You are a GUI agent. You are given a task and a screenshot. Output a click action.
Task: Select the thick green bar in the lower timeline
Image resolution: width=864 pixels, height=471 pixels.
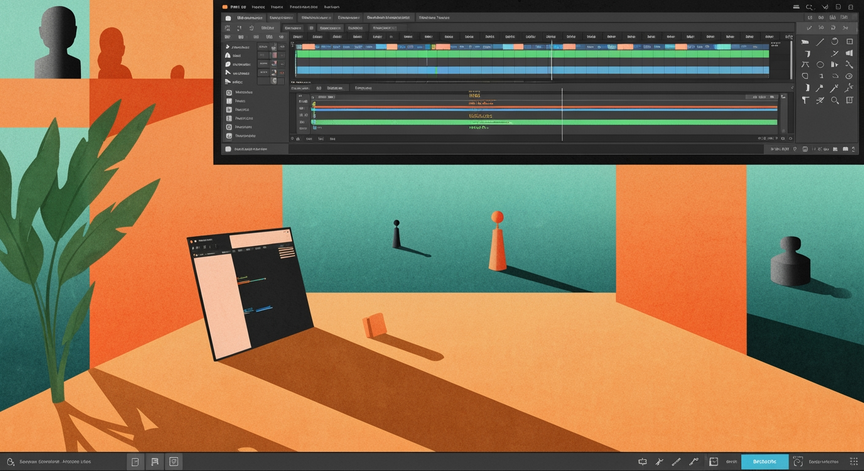pyautogui.click(x=544, y=122)
